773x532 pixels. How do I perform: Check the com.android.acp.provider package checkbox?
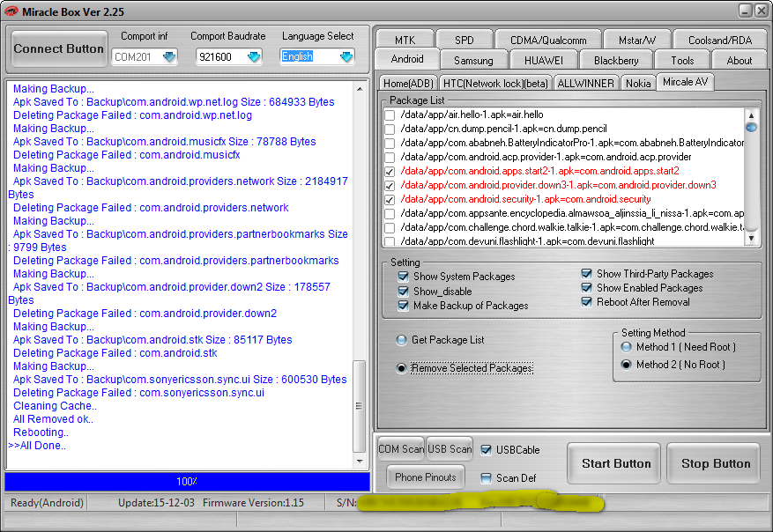pos(390,157)
